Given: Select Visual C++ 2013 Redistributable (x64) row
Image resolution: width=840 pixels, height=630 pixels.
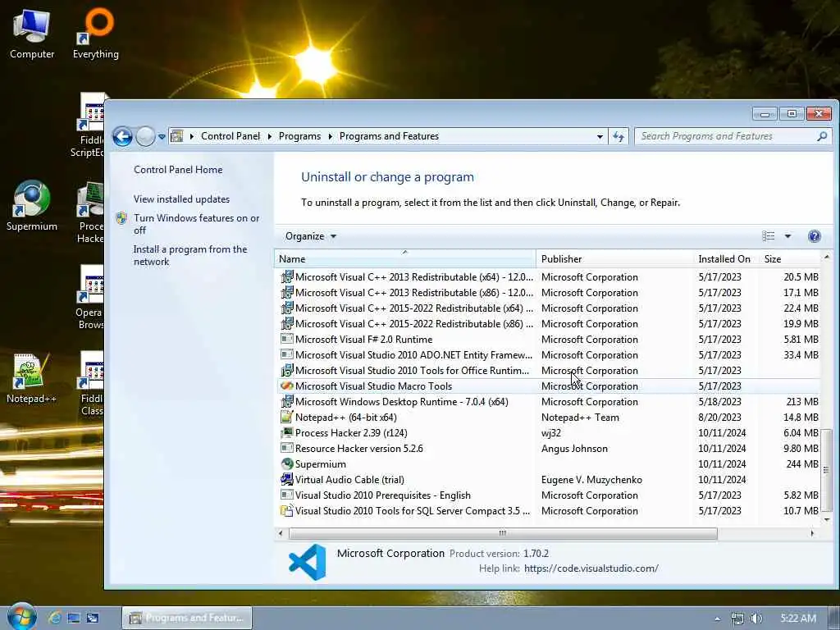Looking at the screenshot, I should (549, 277).
